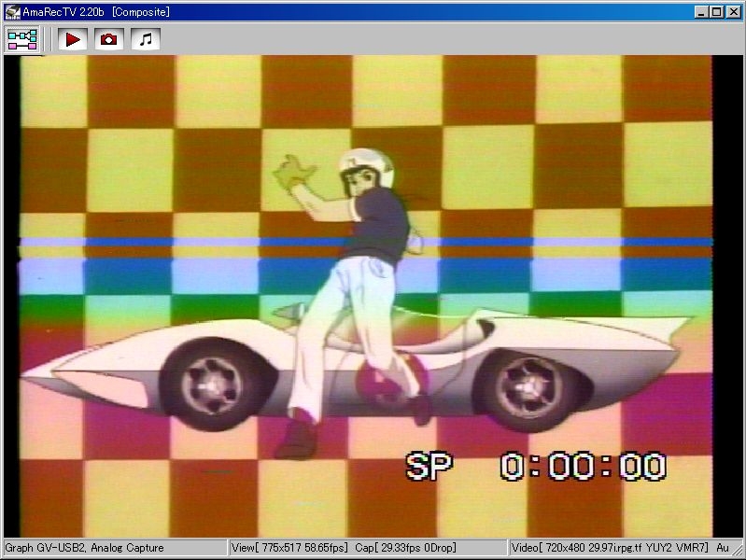Toggle audio with the music note icon

tap(146, 39)
